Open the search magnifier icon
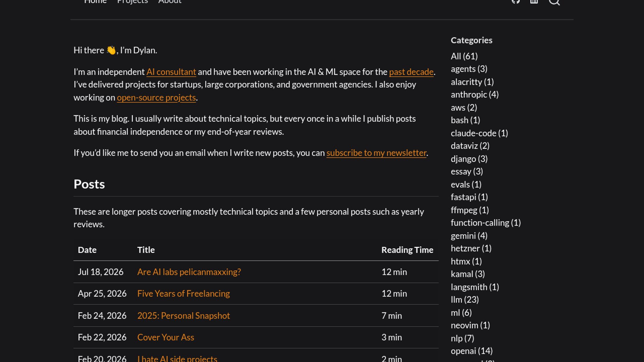Screen dimensions: 644x362 click(554, 2)
